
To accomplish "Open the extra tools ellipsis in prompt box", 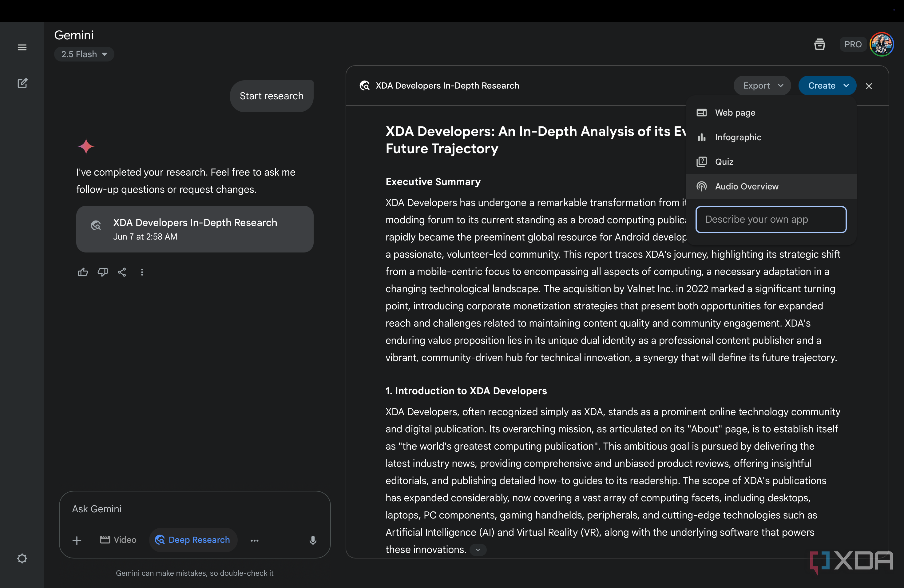I will (255, 540).
